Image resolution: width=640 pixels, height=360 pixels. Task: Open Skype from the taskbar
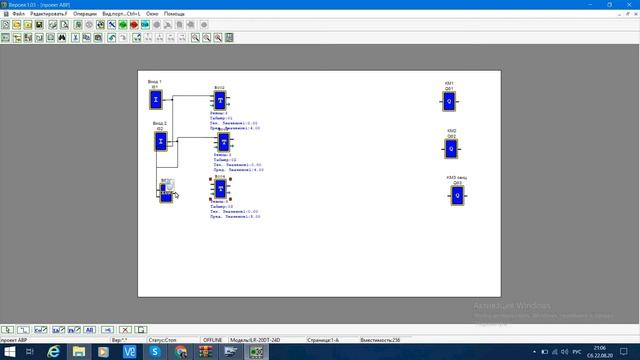pos(155,351)
